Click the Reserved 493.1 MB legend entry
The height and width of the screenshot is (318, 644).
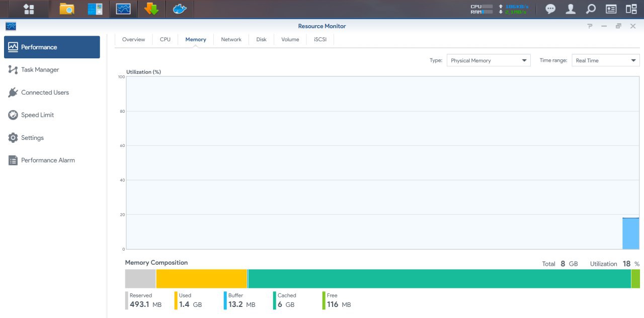(144, 300)
